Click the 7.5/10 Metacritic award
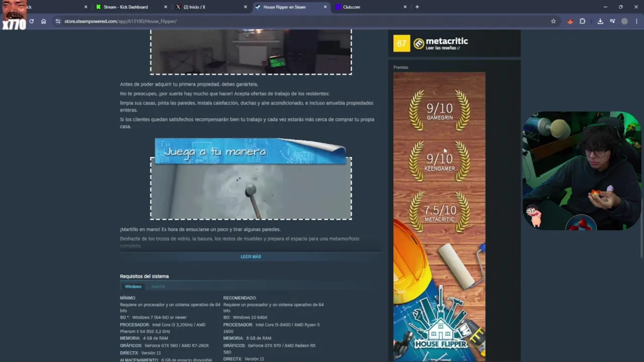This screenshot has height=362, width=644. click(x=439, y=212)
